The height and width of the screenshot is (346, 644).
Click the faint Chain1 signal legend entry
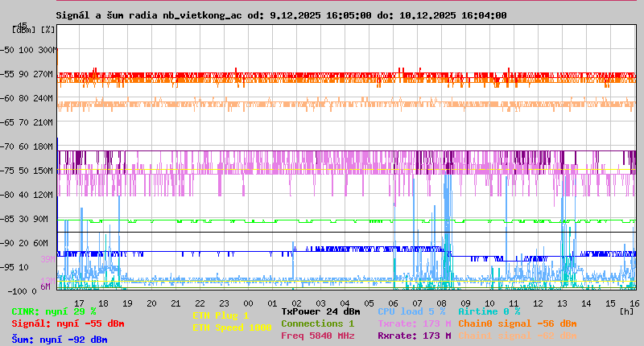517,336
